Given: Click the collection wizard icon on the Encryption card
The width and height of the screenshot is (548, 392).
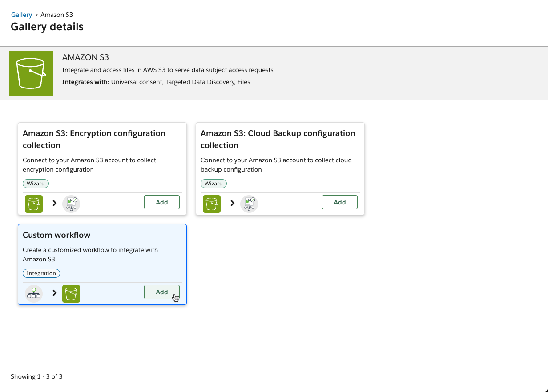Looking at the screenshot, I should 71,204.
